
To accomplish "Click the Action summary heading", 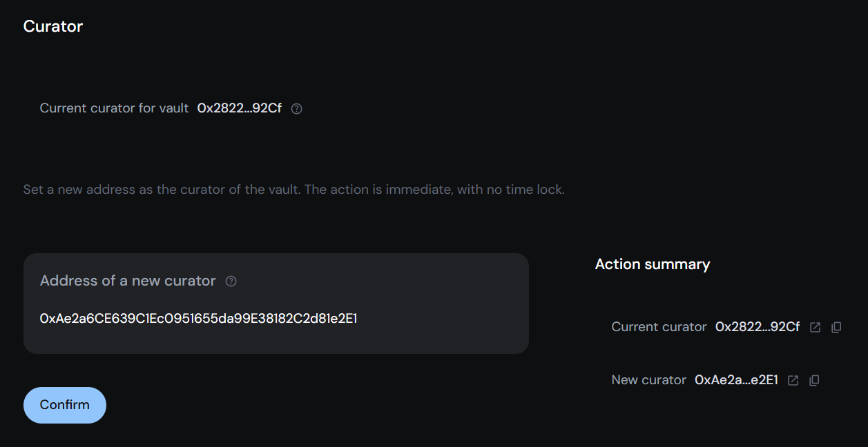I will tap(652, 264).
